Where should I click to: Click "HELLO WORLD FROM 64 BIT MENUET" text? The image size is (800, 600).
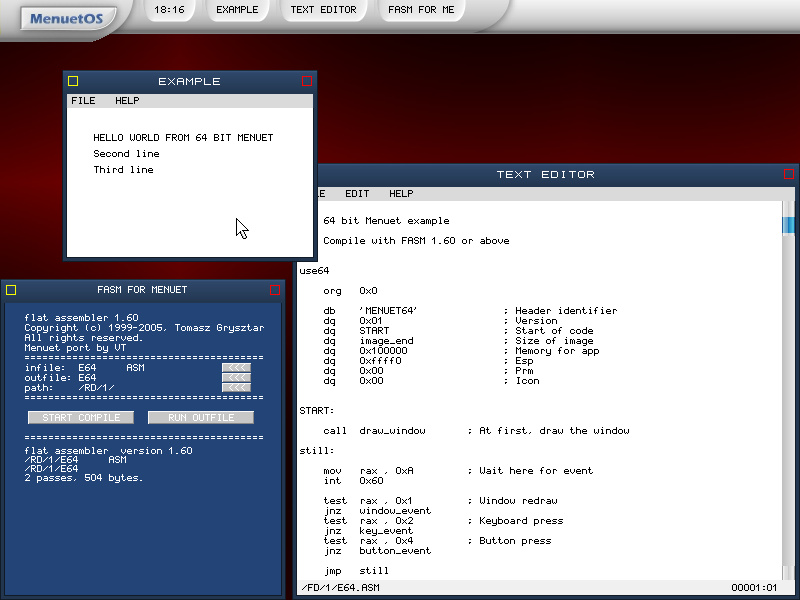(x=183, y=138)
